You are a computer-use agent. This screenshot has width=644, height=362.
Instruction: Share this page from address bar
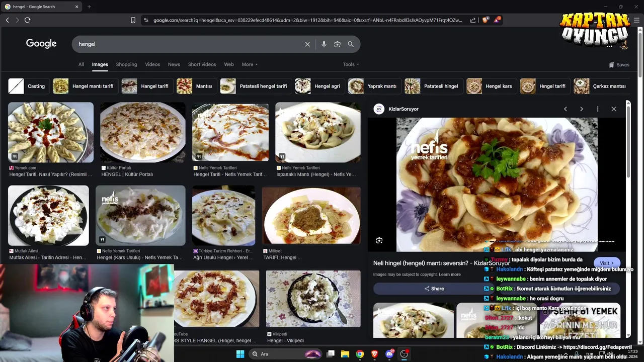tap(473, 20)
